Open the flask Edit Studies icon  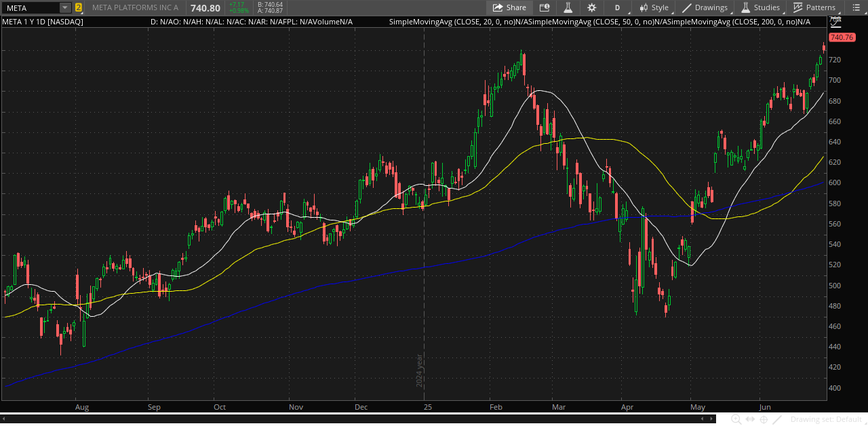click(568, 7)
